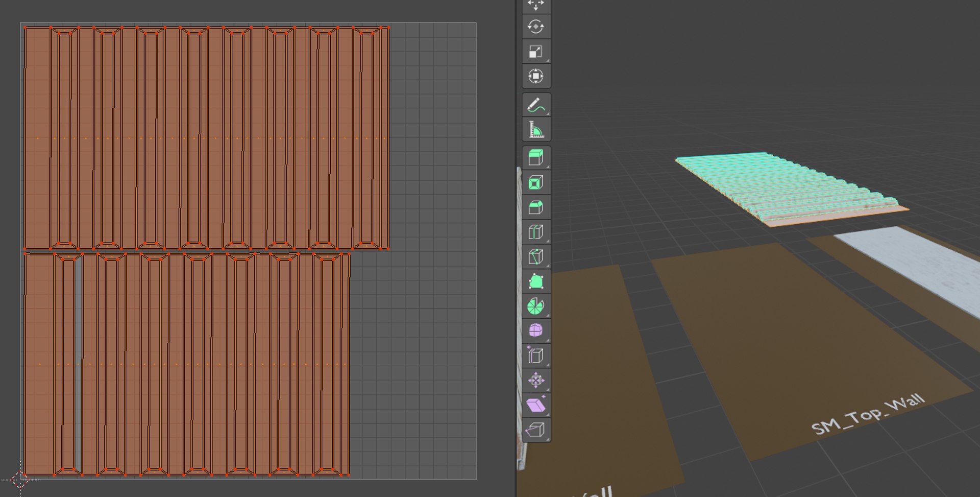
Task: Select the Rotate tool
Action: click(x=536, y=27)
